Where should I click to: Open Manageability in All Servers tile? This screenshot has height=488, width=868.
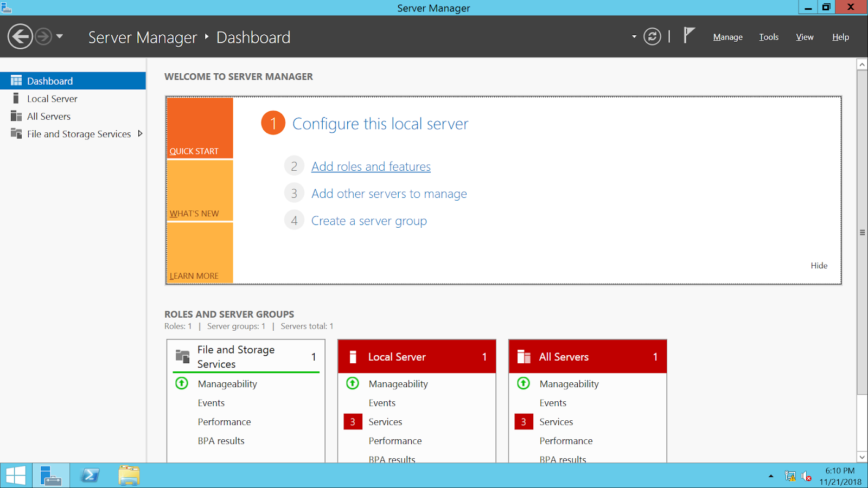click(x=569, y=384)
